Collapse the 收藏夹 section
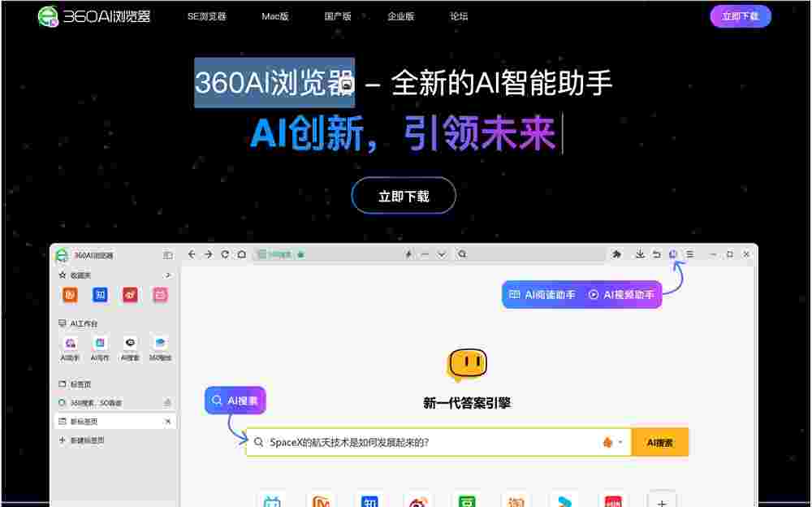 (166, 275)
